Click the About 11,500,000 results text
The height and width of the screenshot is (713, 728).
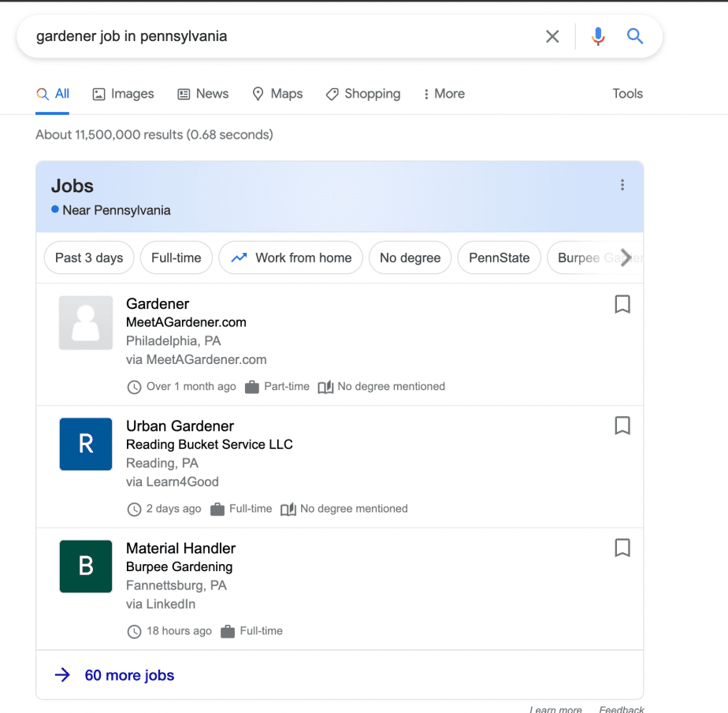tap(154, 135)
